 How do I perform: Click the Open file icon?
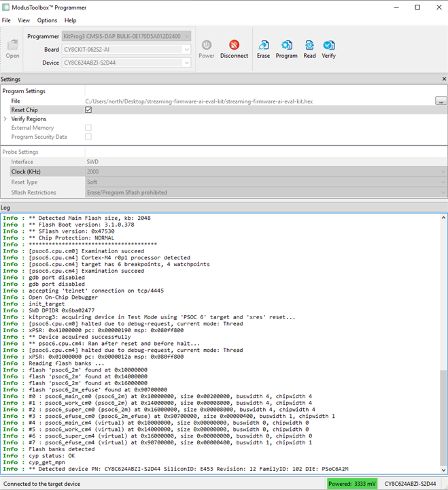coord(12,45)
